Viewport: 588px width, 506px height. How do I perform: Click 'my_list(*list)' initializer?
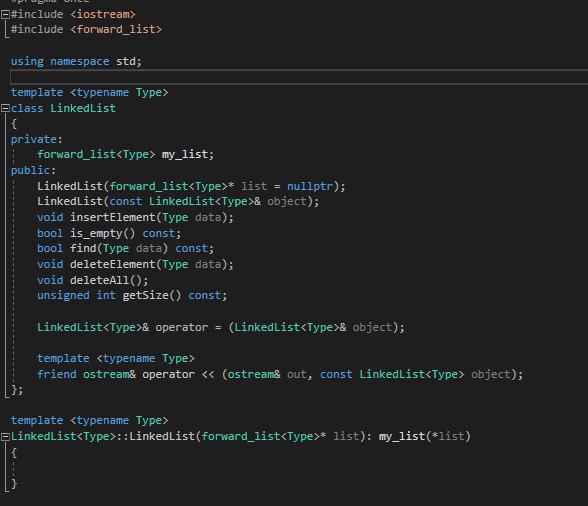(x=424, y=436)
